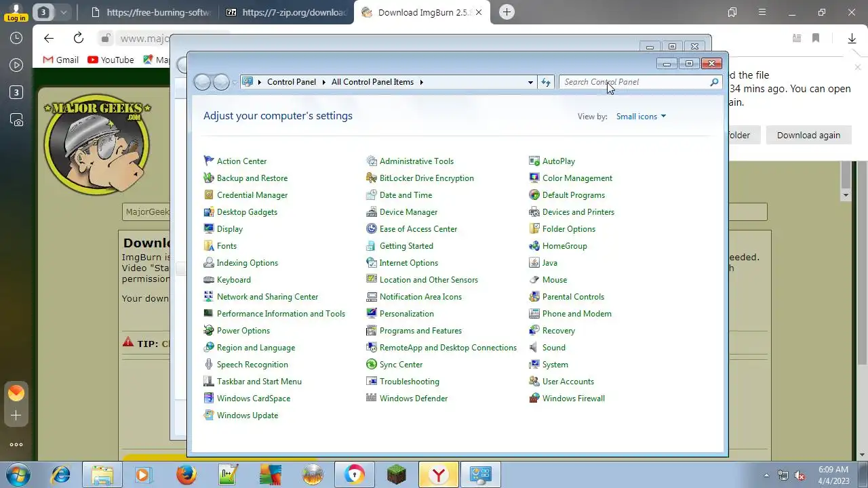This screenshot has width=868, height=488.
Task: Open the Personalization link
Action: pyautogui.click(x=407, y=314)
